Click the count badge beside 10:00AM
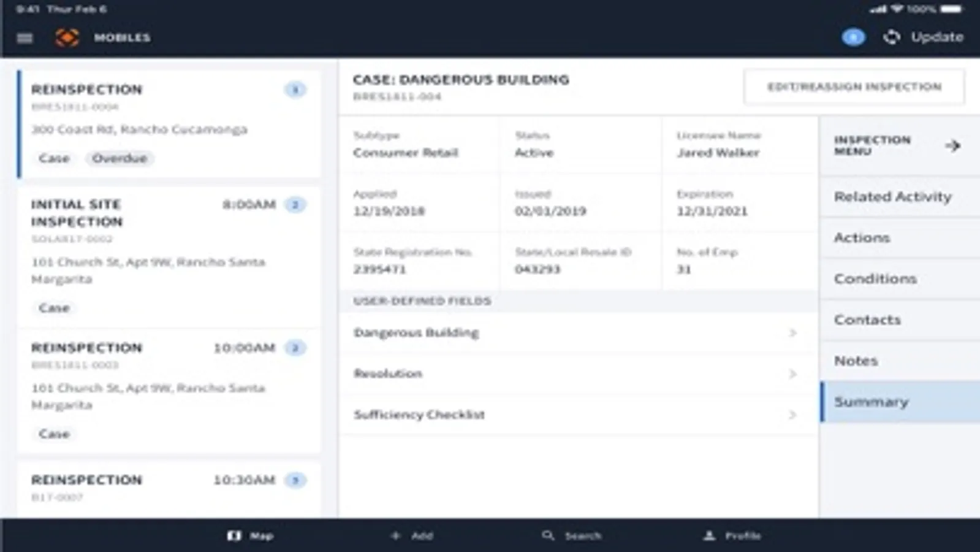 coord(295,348)
